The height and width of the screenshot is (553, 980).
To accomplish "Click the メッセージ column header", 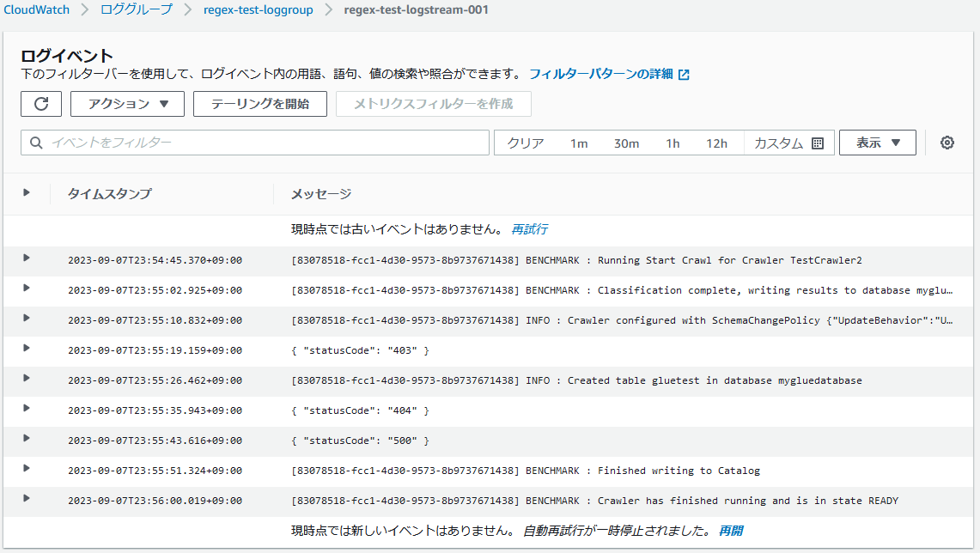I will tap(321, 194).
